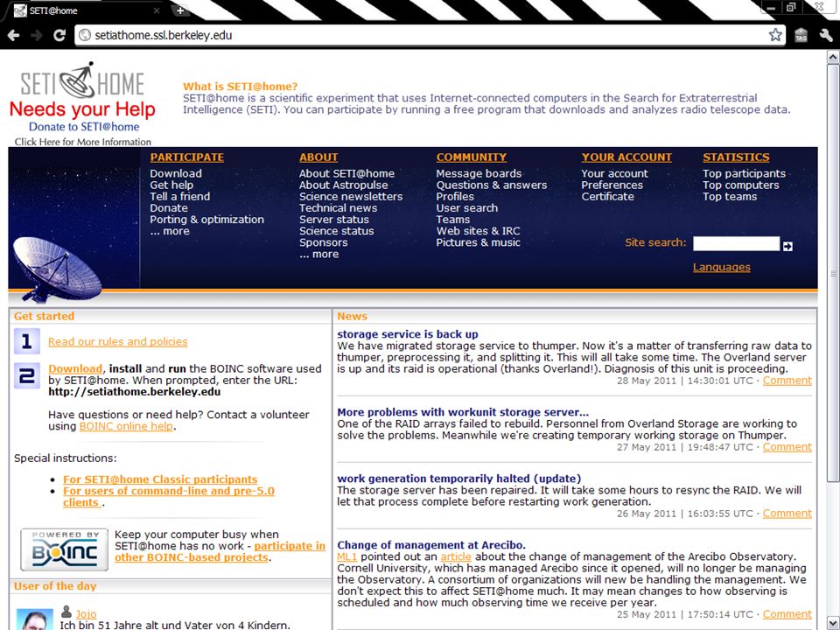Screen dimensions: 840x630
Task: Comment on storage service is back up
Action: click(787, 381)
